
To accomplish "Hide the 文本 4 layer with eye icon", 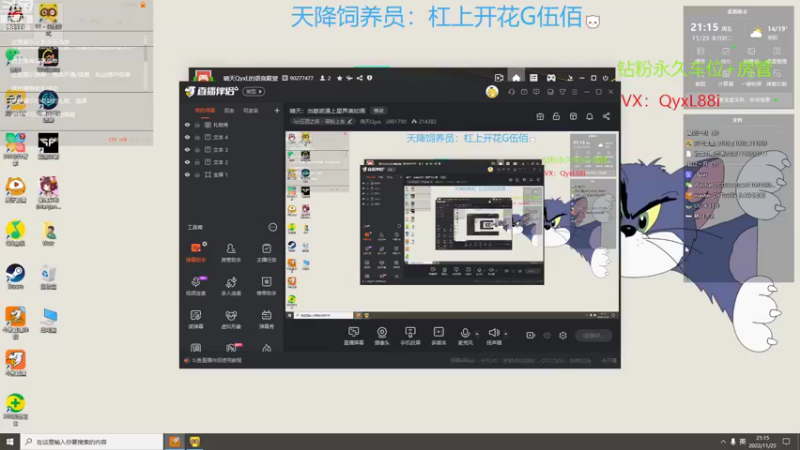I will pyautogui.click(x=187, y=137).
